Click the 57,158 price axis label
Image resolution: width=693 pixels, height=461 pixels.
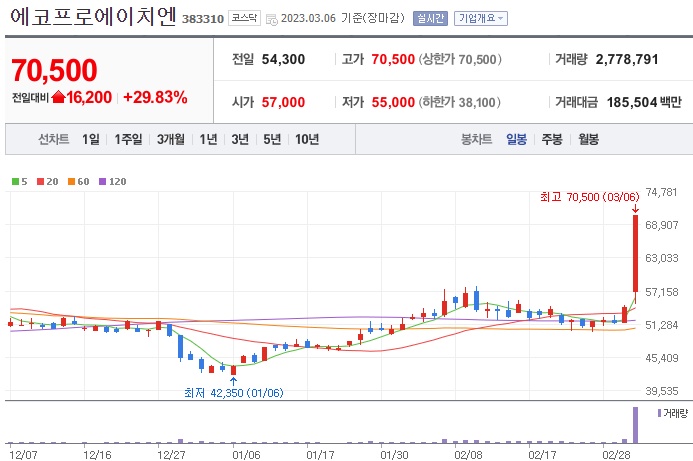[662, 292]
